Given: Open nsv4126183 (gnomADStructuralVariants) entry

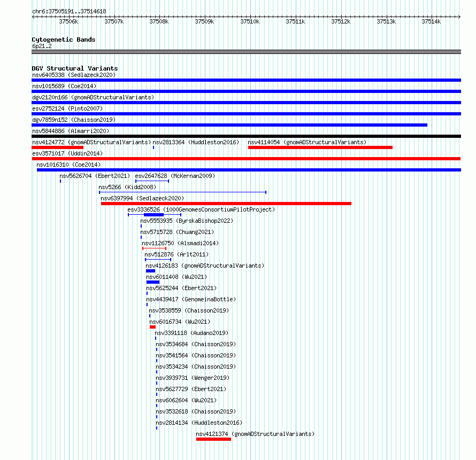Looking at the screenshot, I should (205, 266).
